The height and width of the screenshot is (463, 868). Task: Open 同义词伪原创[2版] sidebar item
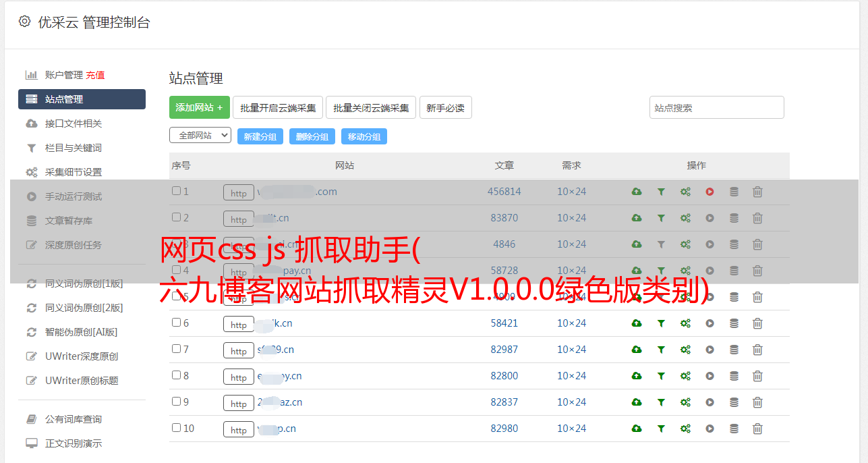84,308
